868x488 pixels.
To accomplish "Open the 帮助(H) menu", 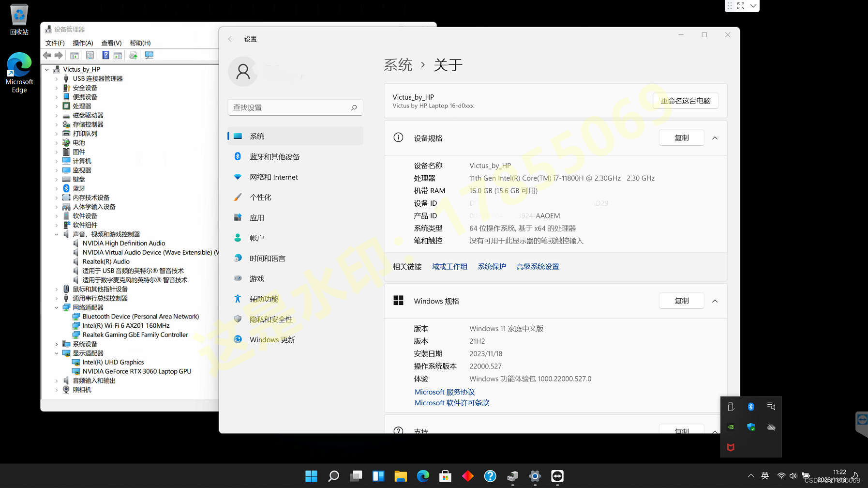I will (x=140, y=43).
